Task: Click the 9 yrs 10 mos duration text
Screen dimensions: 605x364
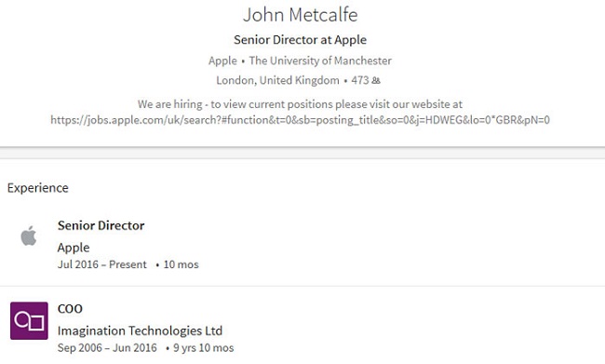Action: pos(203,348)
